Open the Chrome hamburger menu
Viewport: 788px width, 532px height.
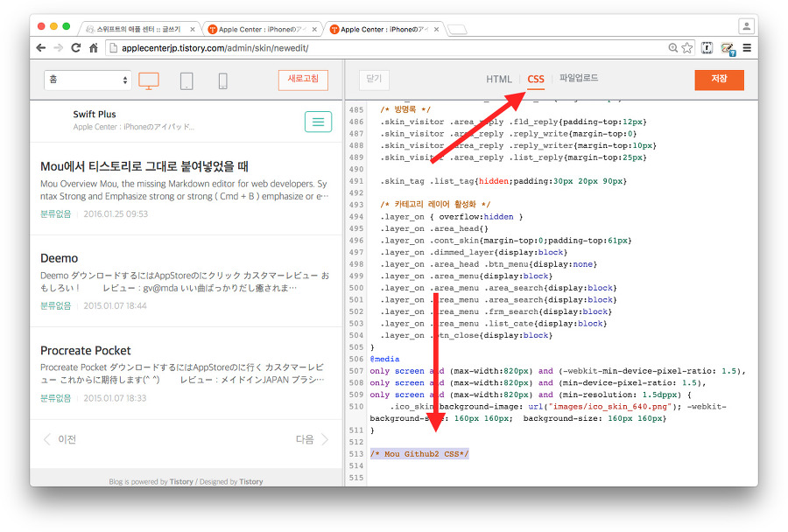click(x=748, y=48)
